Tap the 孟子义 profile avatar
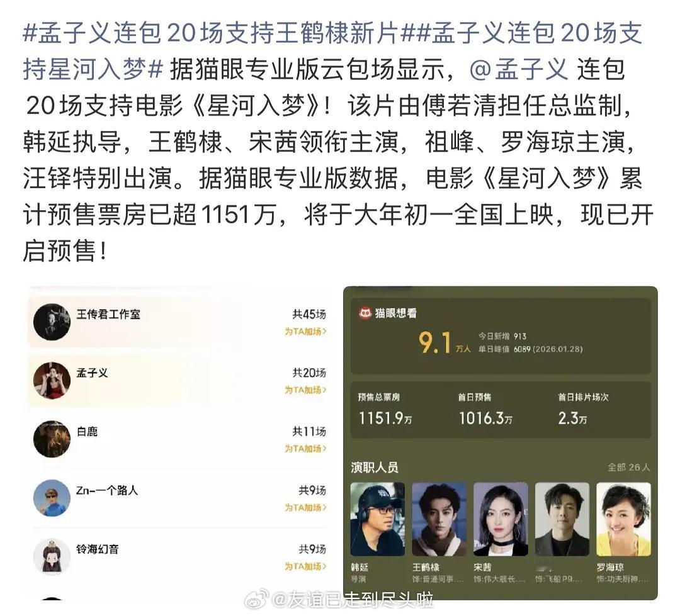 click(52, 380)
